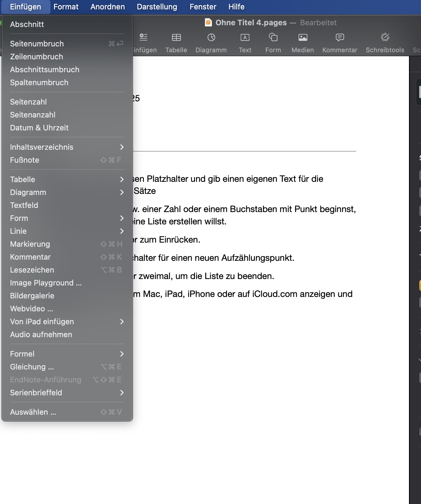Image resolution: width=421 pixels, height=504 pixels.
Task: Click text line ending 'zum Einrücken.'
Action: point(166,240)
